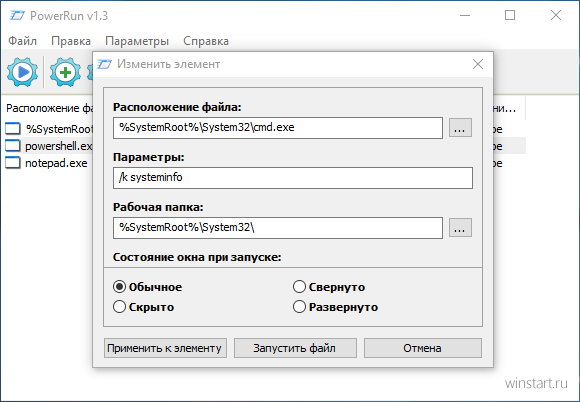The height and width of the screenshot is (402, 580).
Task: Select the Развернуто radio button
Action: click(x=299, y=307)
